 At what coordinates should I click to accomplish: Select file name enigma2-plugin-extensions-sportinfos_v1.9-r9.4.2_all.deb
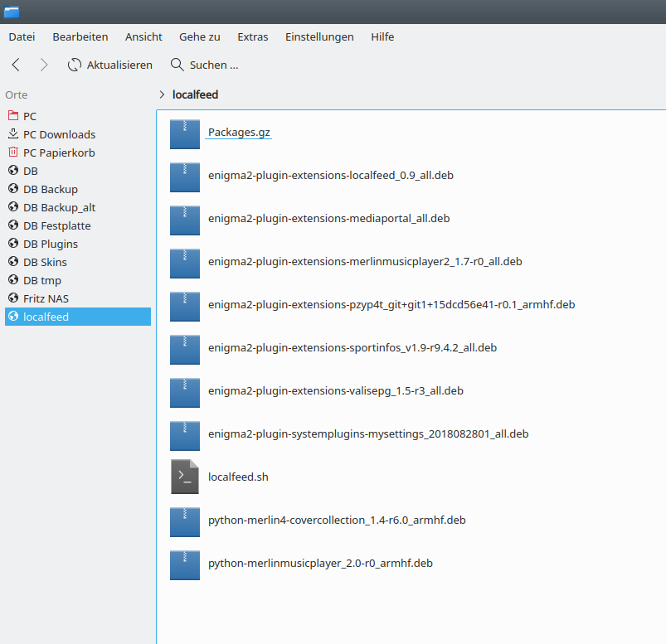click(352, 347)
